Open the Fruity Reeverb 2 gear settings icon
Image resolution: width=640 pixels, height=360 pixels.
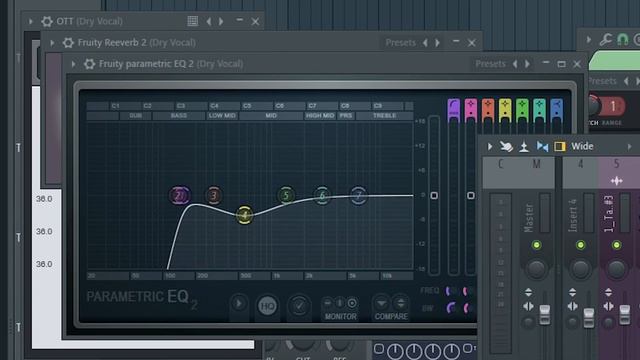point(68,42)
